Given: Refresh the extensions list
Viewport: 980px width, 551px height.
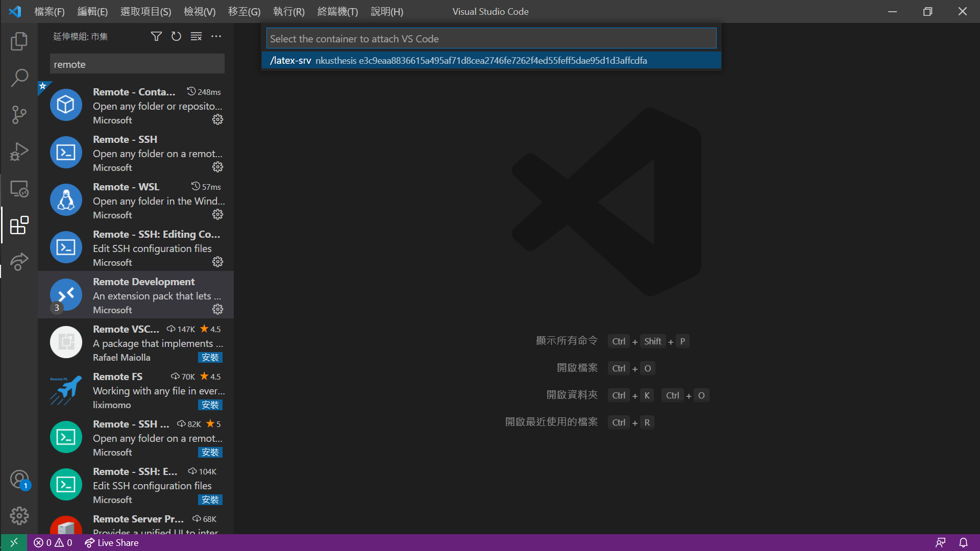Looking at the screenshot, I should [176, 36].
